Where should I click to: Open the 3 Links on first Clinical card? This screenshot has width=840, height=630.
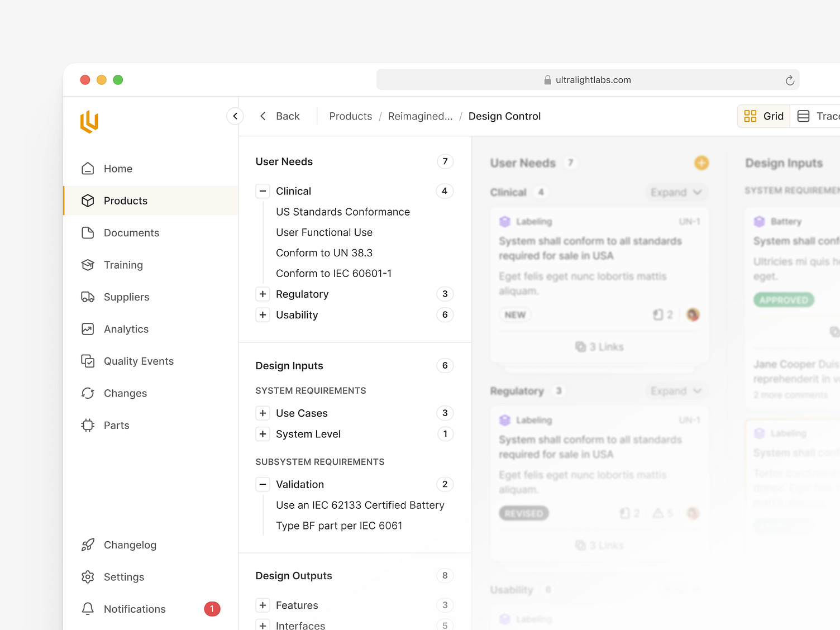599,347
